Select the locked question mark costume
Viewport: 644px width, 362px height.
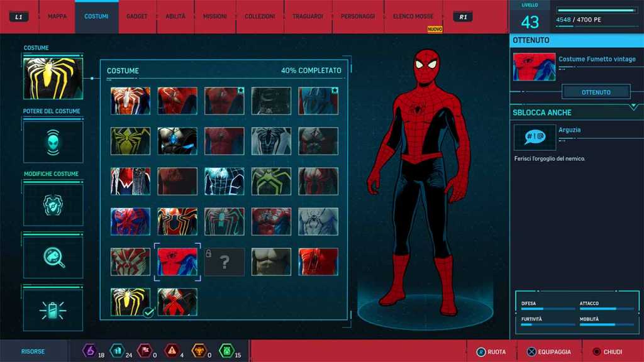(x=225, y=262)
